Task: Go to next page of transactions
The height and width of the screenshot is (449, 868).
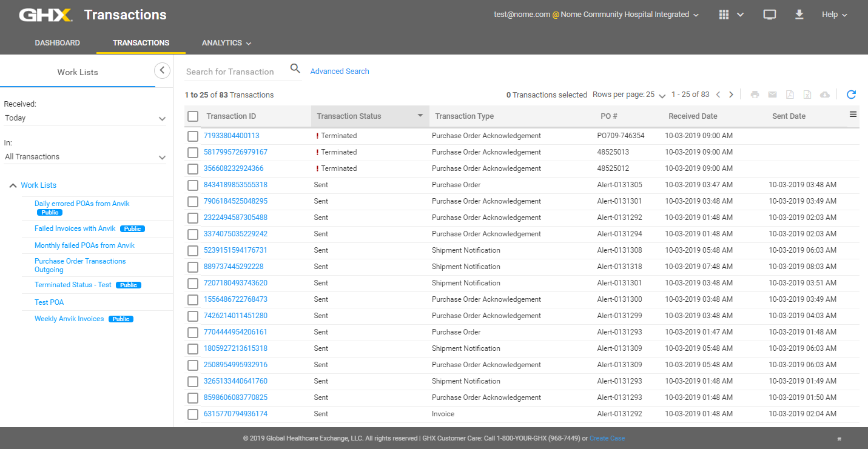Action: [x=731, y=95]
